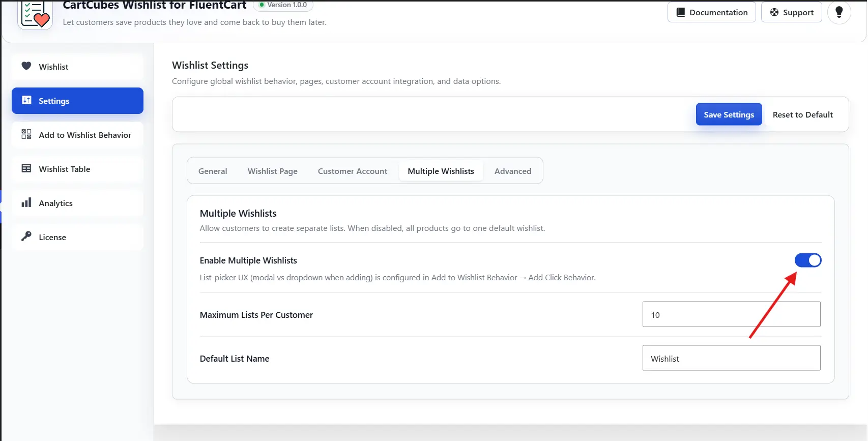
Task: Click Reset to Default
Action: pyautogui.click(x=803, y=114)
